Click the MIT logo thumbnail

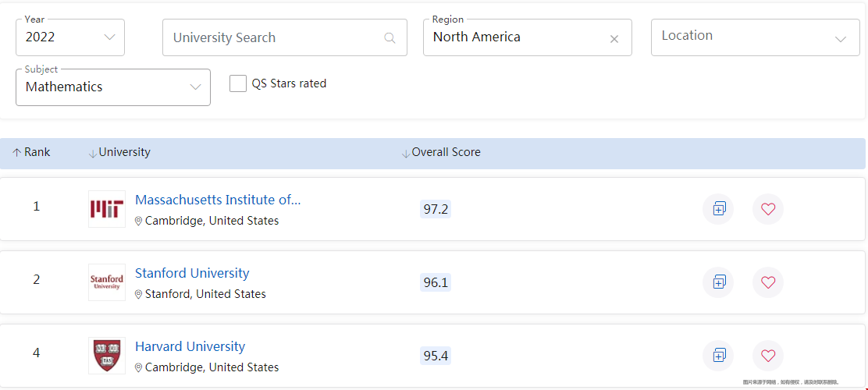point(107,209)
